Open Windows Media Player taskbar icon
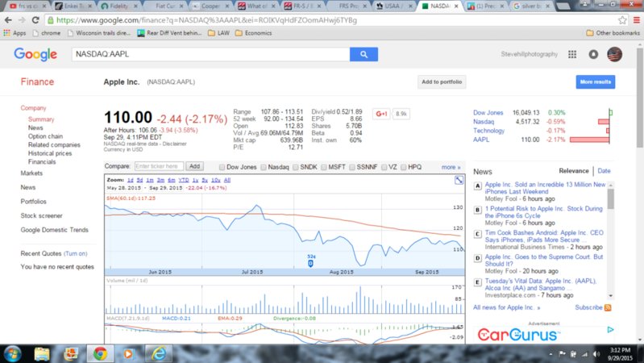Viewport: 644px width, 363px height. coord(128,353)
